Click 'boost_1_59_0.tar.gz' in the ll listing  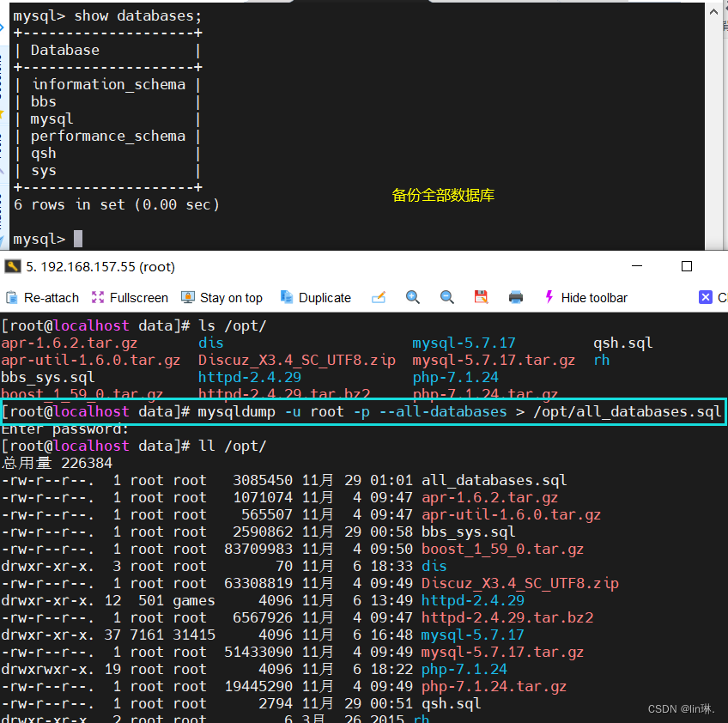pos(502,549)
